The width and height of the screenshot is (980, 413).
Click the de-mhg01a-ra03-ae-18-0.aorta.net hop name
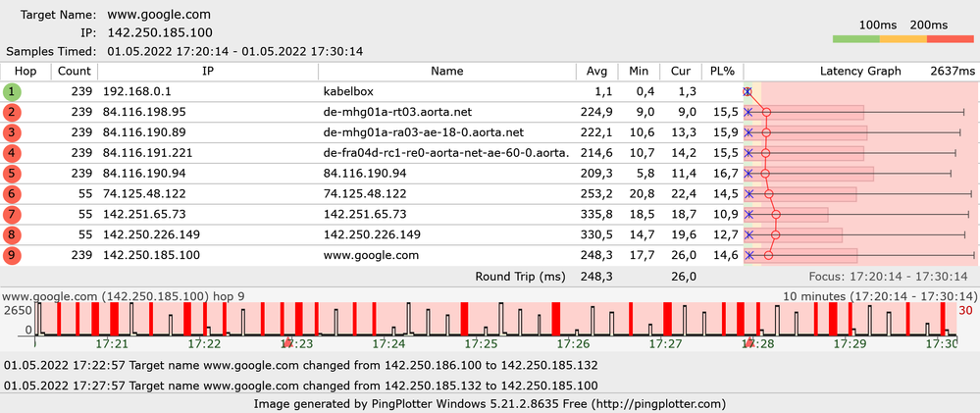coord(423,132)
